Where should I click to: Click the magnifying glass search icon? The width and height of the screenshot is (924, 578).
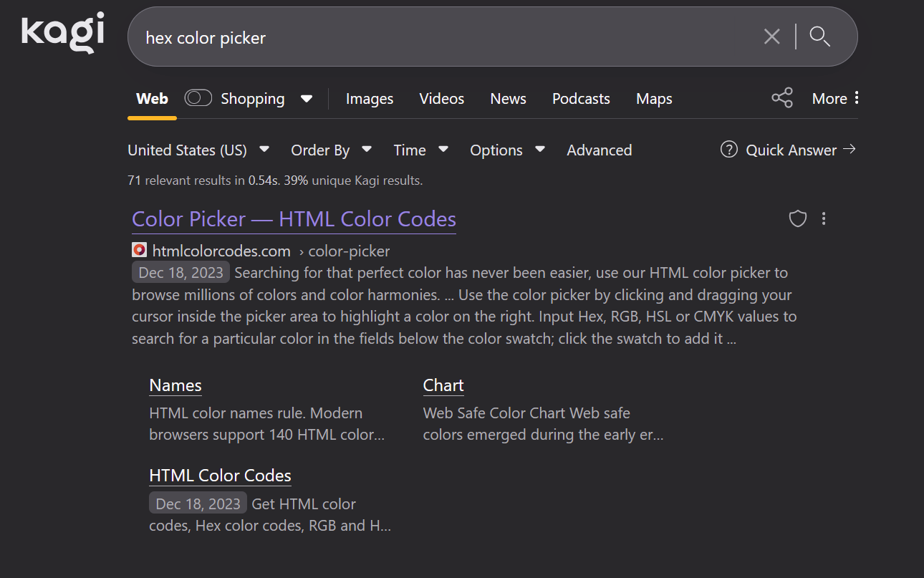coord(819,37)
